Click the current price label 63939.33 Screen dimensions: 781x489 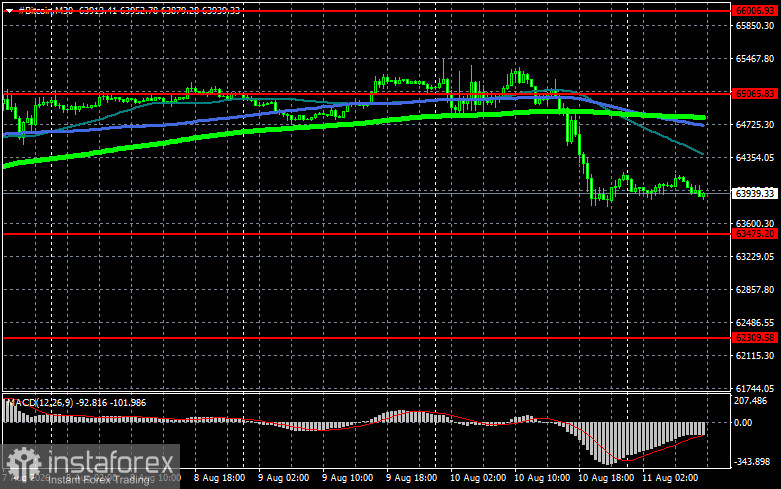(755, 193)
